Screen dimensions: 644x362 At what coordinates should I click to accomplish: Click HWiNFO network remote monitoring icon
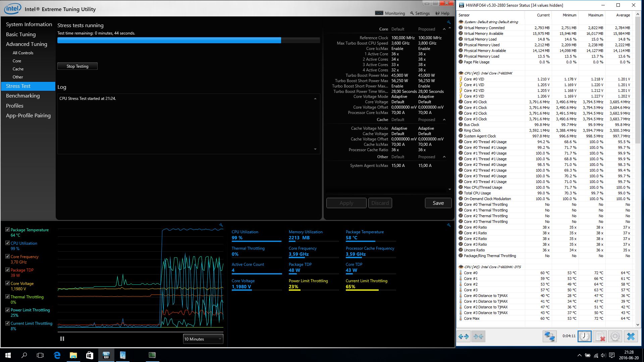coord(549,336)
